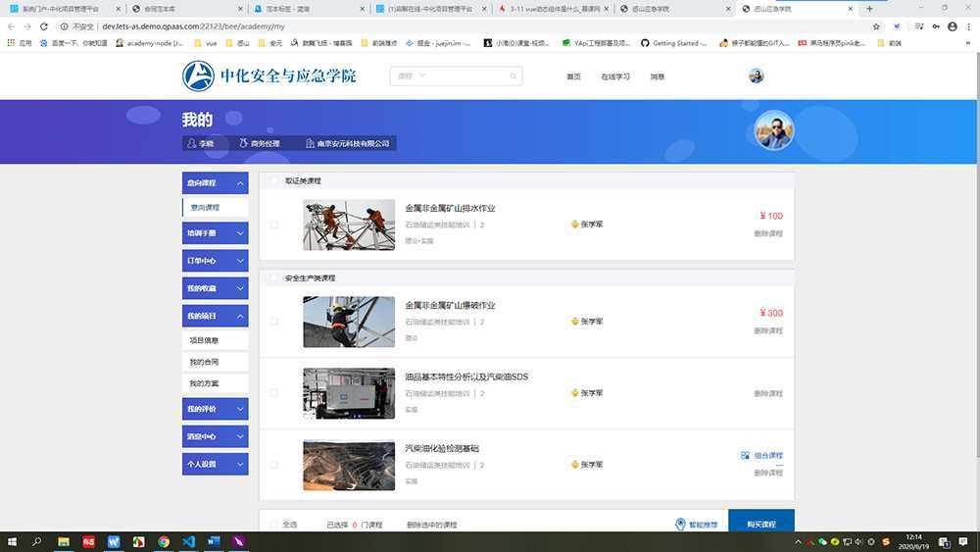Expand the 培训手册 sidebar section
Screen dimensions: 980x552
tap(215, 233)
